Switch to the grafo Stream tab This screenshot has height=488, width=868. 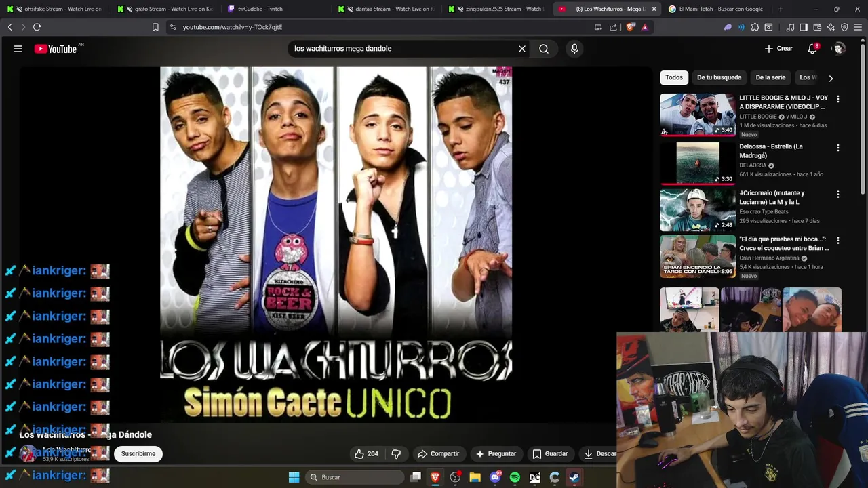tap(167, 9)
